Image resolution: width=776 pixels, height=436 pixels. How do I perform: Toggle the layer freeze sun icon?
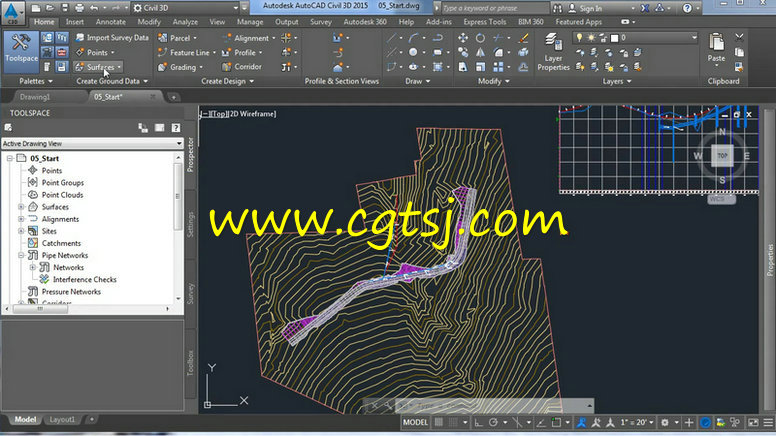point(591,38)
